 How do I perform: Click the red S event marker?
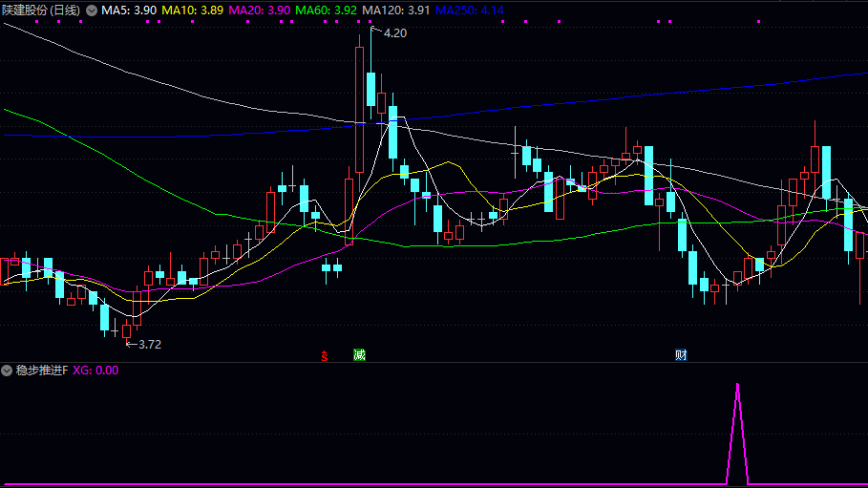pos(325,356)
